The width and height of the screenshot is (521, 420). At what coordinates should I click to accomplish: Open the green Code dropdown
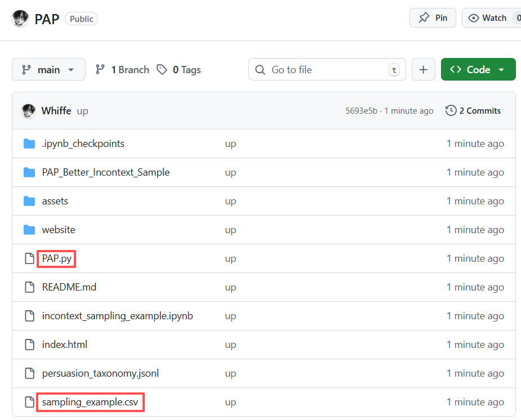coord(478,69)
